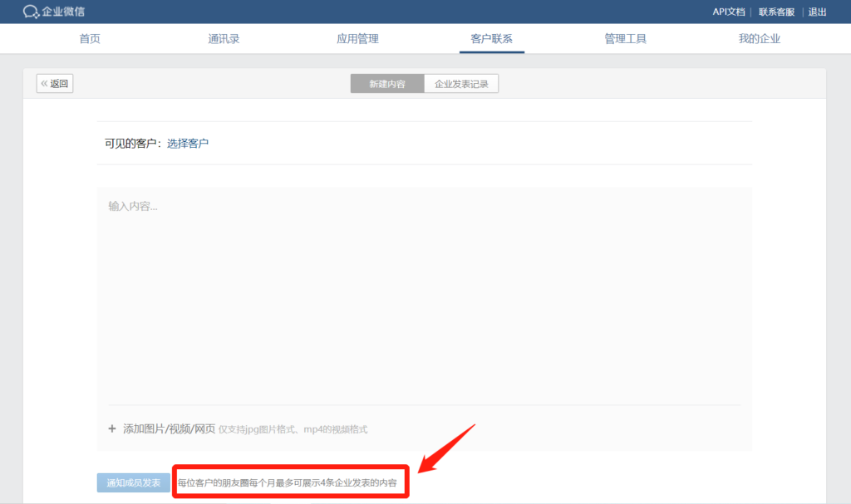Switch to the 企业发表记录 tab

pyautogui.click(x=461, y=84)
